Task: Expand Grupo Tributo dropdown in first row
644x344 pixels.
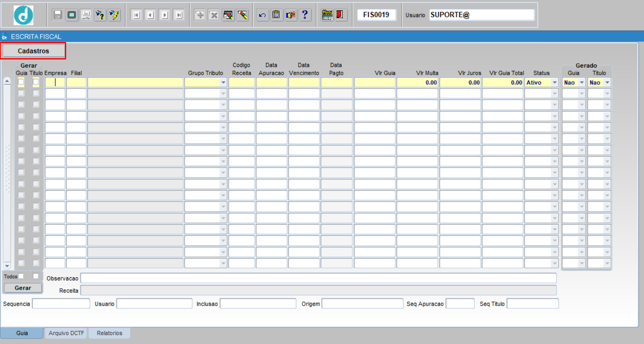Action: click(223, 82)
